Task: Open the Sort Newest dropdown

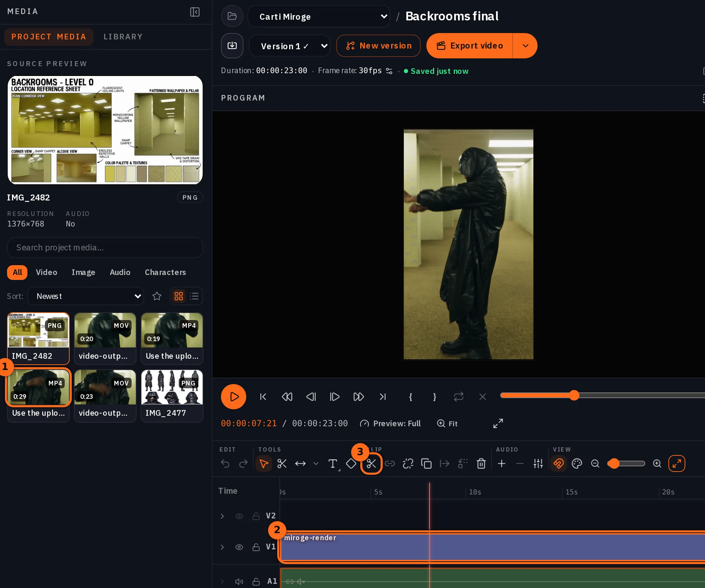Action: pyautogui.click(x=86, y=296)
